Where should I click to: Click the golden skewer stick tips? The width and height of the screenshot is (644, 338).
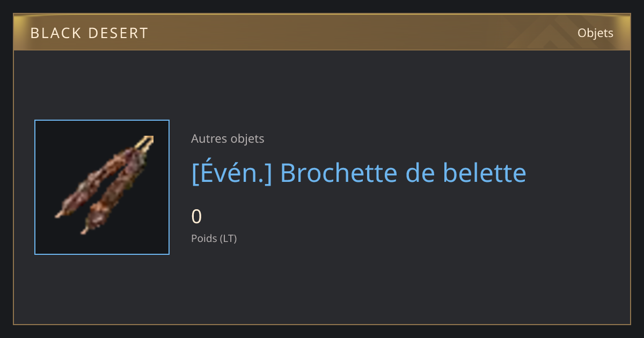click(x=145, y=141)
